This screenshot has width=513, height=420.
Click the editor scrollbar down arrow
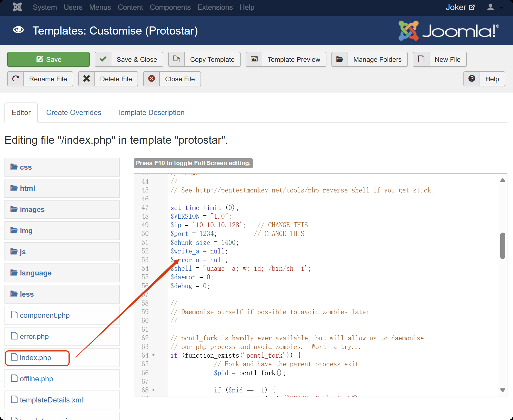pyautogui.click(x=503, y=390)
